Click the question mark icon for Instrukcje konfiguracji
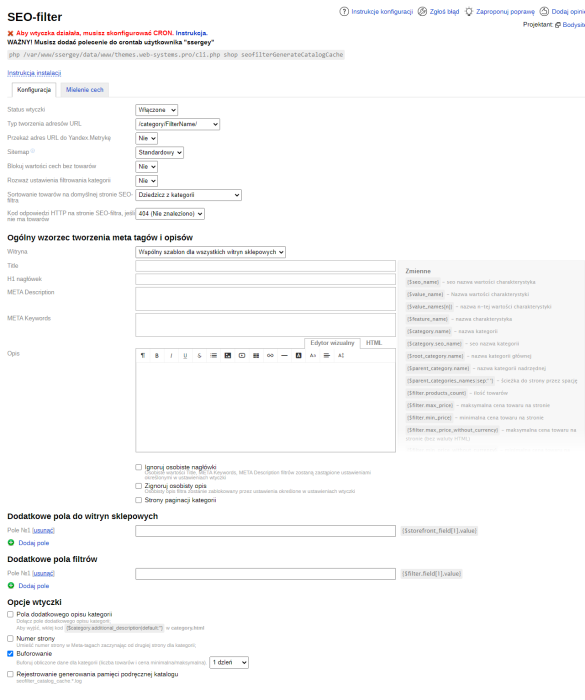The height and width of the screenshot is (700, 585). pyautogui.click(x=344, y=12)
